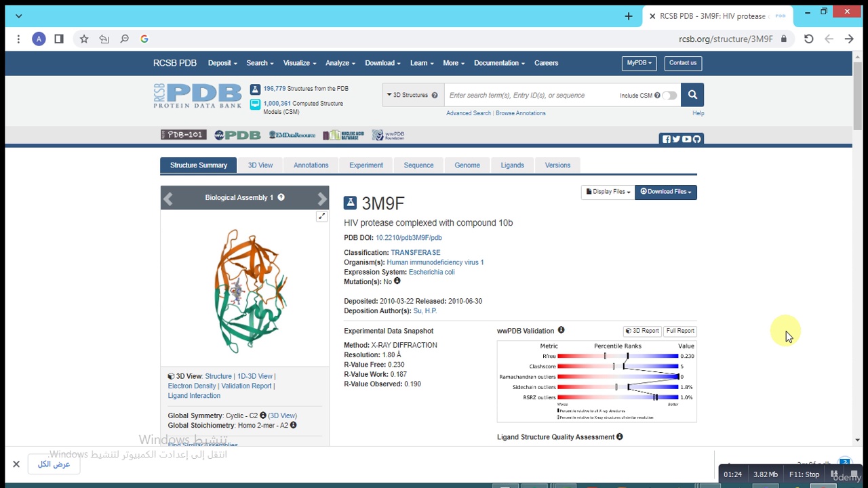Open the Download navbar dropdown
Screen dimensions: 868x488
pos(383,63)
